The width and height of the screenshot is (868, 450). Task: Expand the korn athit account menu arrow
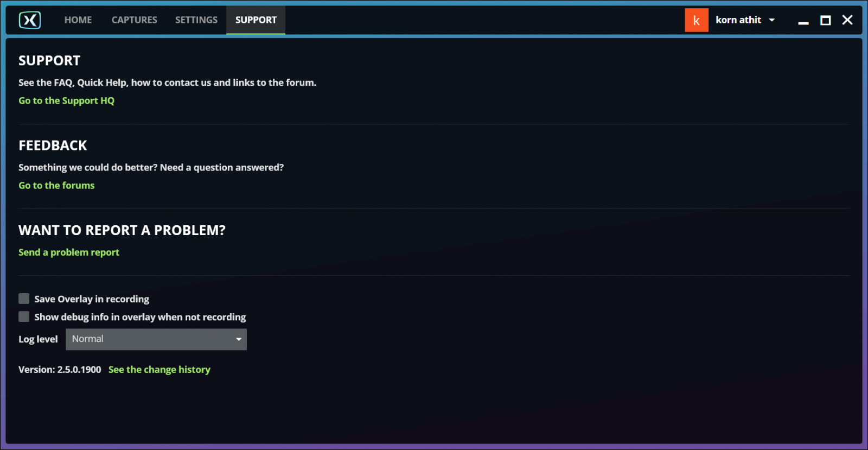coord(772,20)
